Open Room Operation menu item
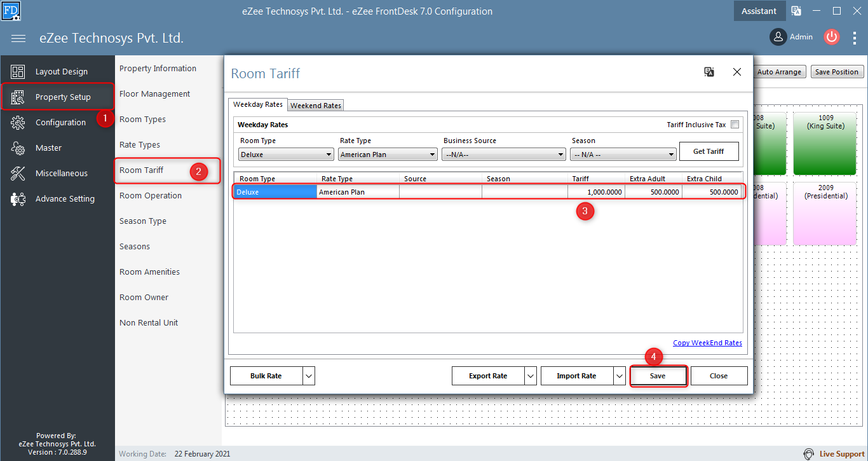 (151, 196)
